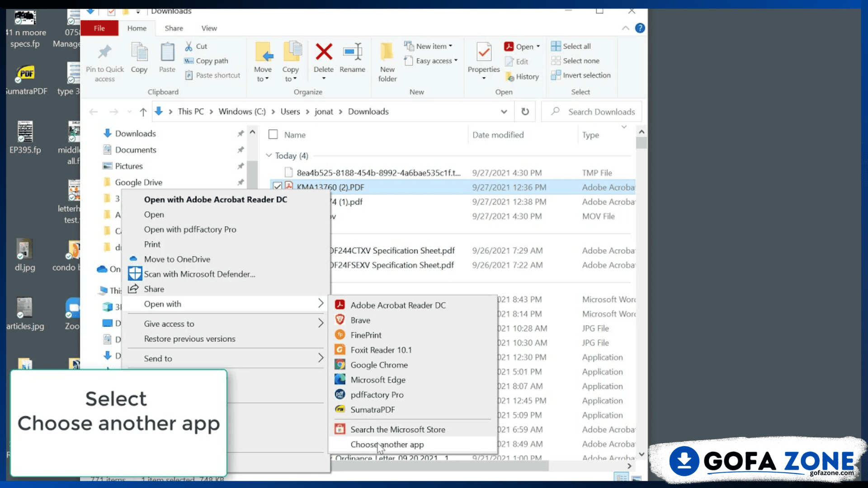Click Select all in ribbon
The width and height of the screenshot is (868, 488).
coord(571,46)
